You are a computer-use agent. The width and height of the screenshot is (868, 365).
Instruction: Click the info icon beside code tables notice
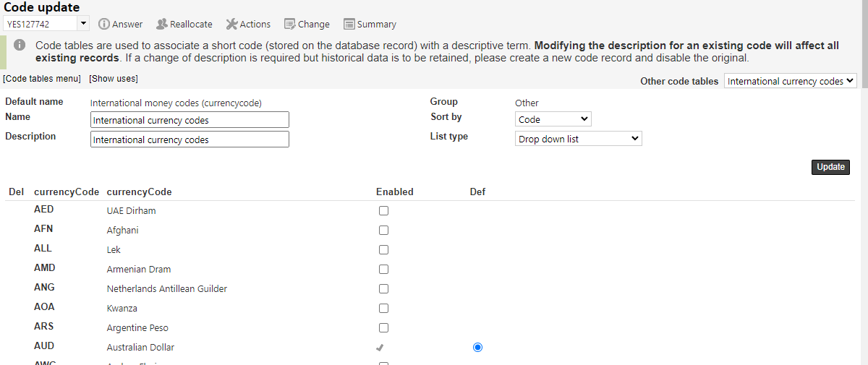coord(20,45)
